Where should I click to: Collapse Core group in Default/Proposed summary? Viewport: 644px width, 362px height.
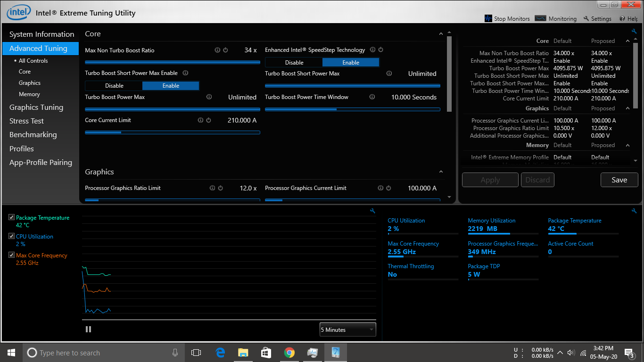click(x=627, y=41)
